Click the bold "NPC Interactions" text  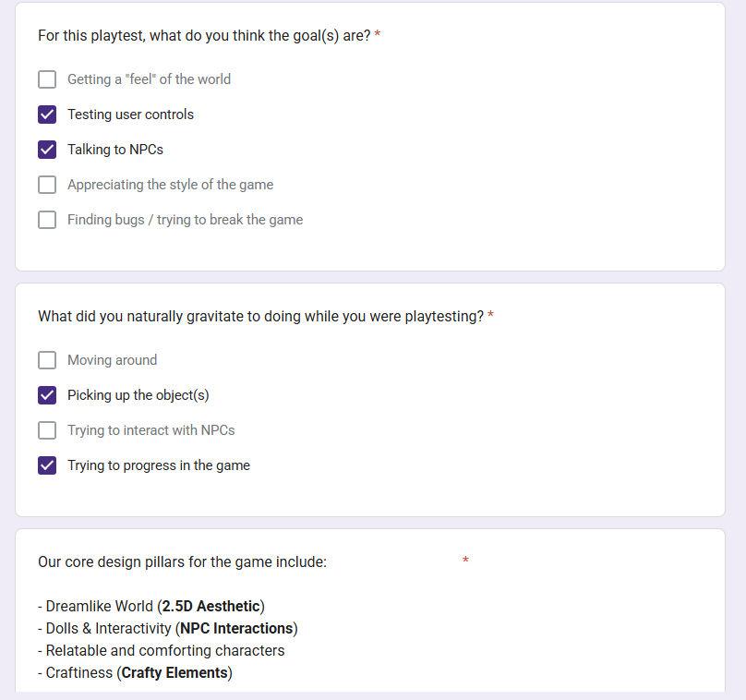coord(236,629)
